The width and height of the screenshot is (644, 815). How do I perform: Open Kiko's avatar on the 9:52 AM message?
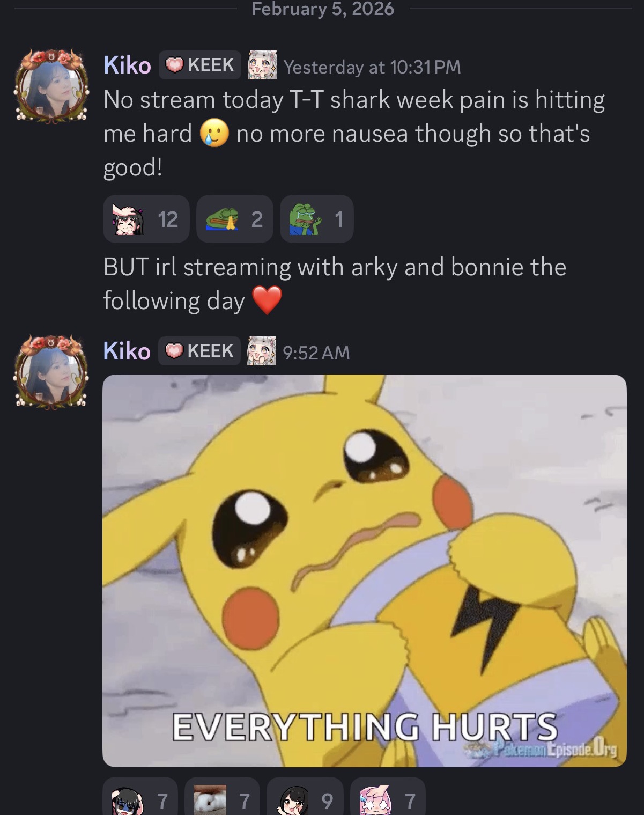[x=51, y=372]
